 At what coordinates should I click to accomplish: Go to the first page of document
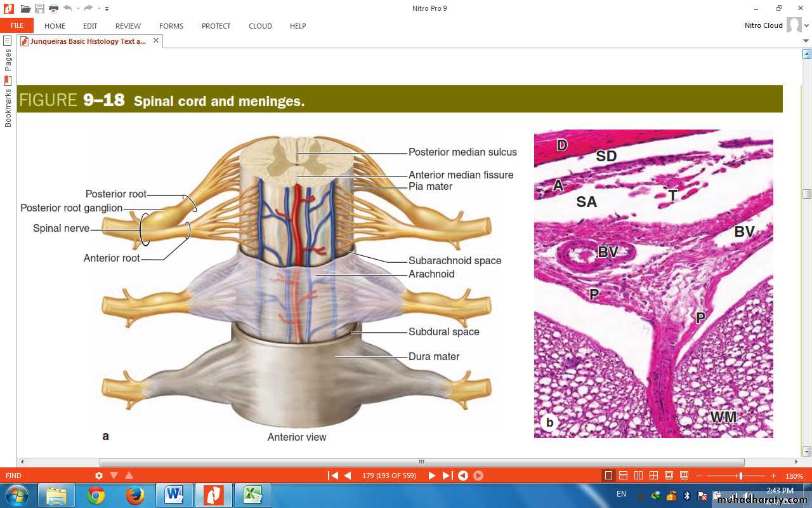point(332,476)
